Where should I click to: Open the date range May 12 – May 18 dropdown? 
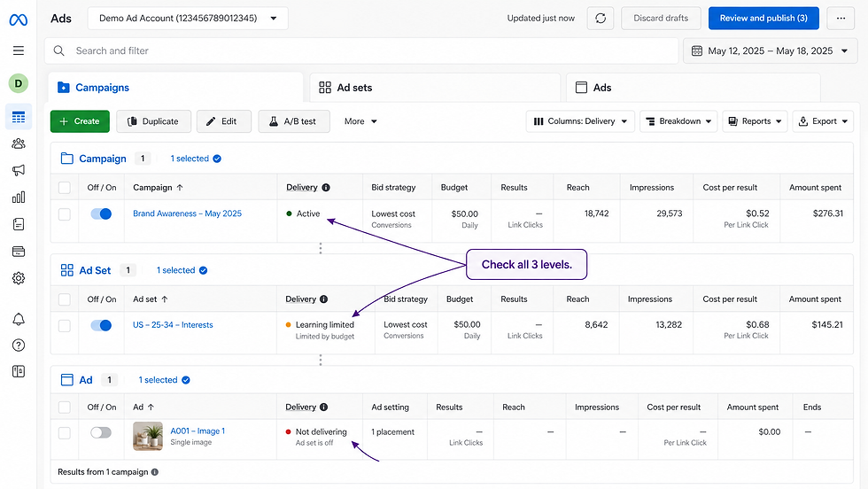[770, 51]
